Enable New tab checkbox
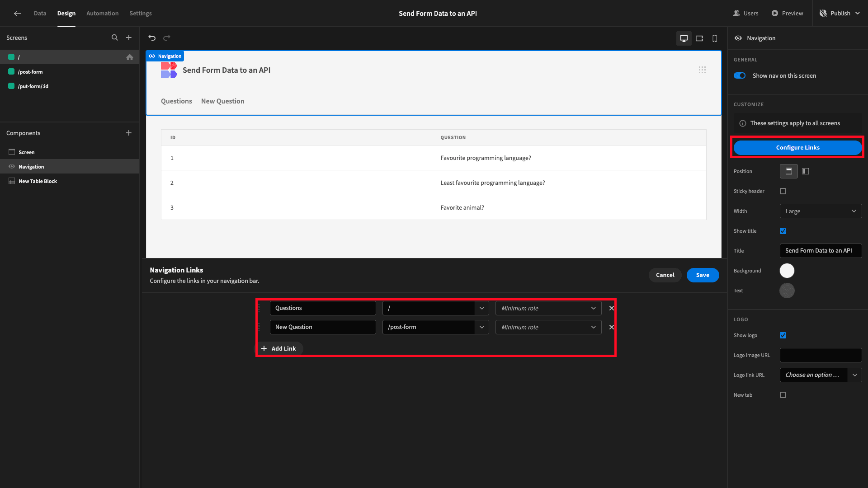Image resolution: width=868 pixels, height=488 pixels. (783, 395)
